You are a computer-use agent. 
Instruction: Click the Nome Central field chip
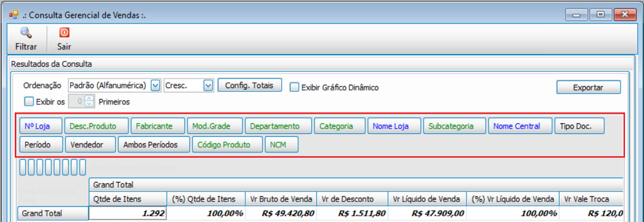[520, 126]
